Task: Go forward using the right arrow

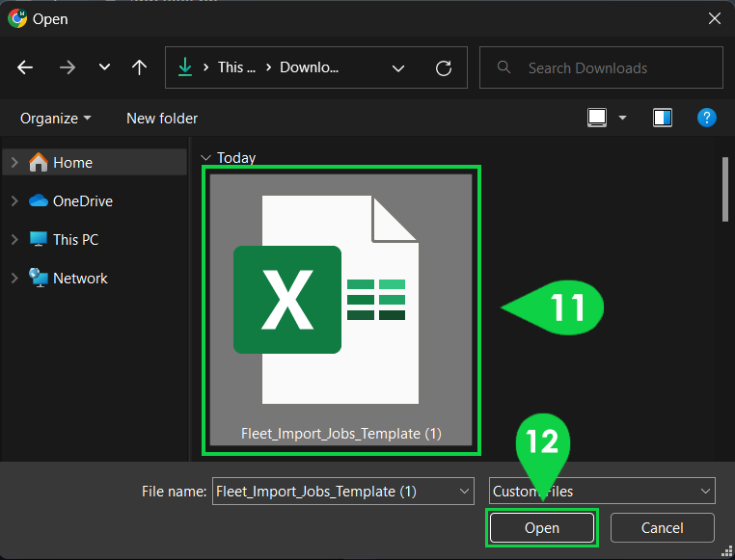Action: coord(68,67)
